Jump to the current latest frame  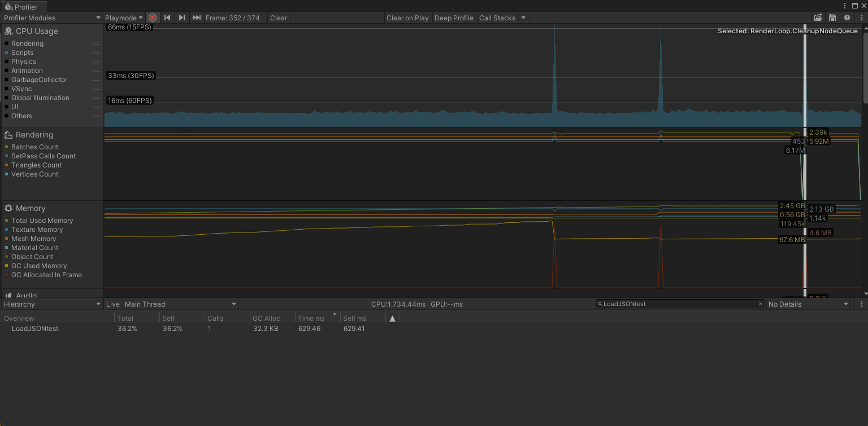(x=196, y=18)
